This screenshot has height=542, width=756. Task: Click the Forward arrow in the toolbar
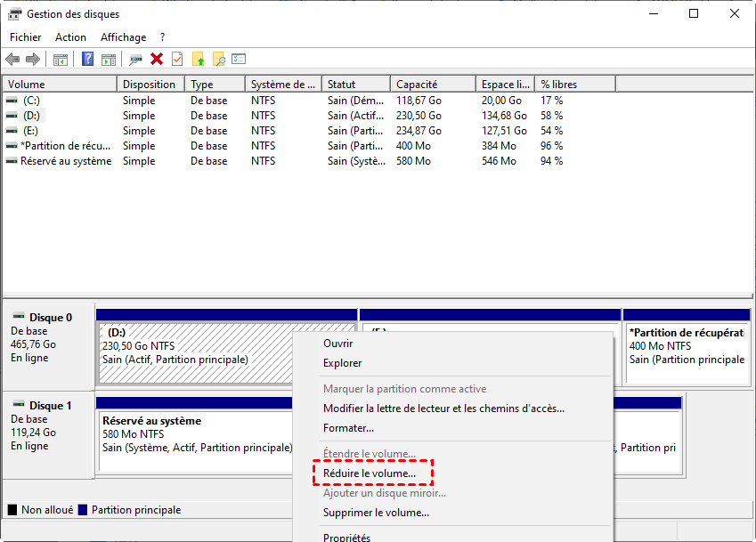tap(33, 59)
